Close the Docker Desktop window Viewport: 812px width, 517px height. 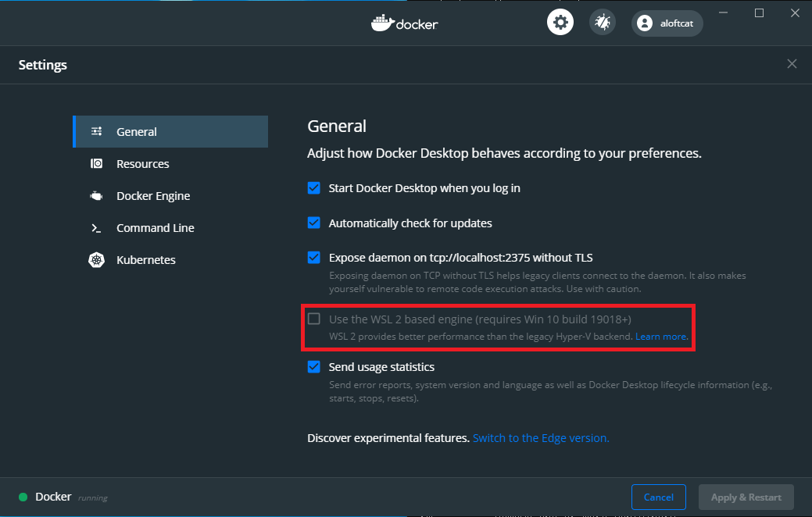coord(795,13)
